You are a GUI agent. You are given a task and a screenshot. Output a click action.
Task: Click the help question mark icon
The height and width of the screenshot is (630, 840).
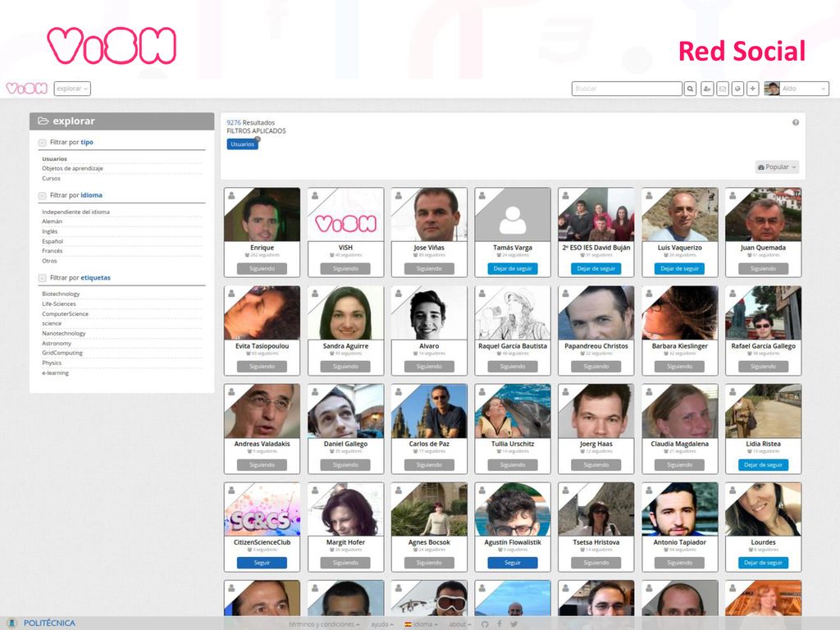(796, 123)
